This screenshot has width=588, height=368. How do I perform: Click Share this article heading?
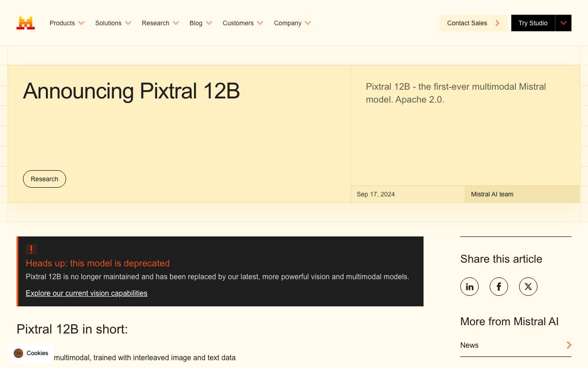coord(501,259)
